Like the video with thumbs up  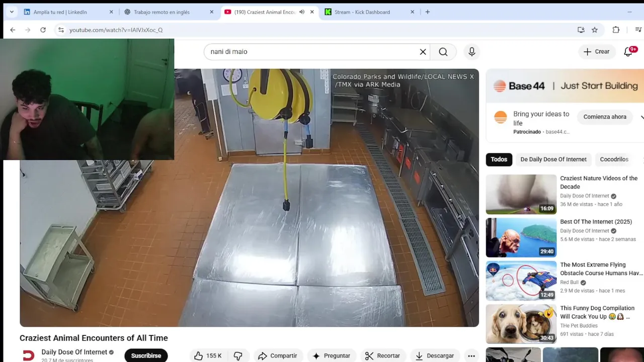pos(199,355)
